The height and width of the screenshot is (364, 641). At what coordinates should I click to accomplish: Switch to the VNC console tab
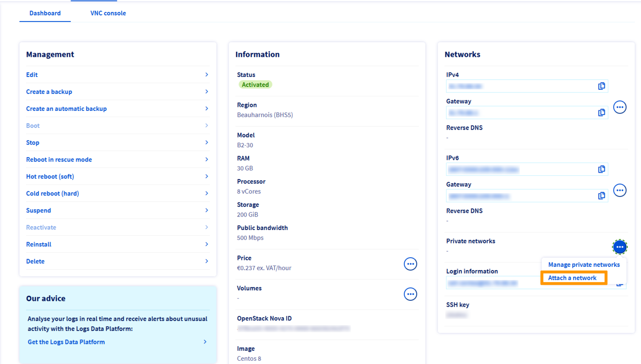pyautogui.click(x=108, y=13)
